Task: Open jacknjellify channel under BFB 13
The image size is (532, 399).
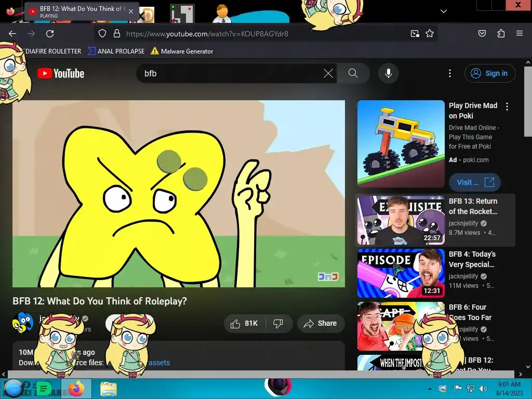Action: pos(463,223)
